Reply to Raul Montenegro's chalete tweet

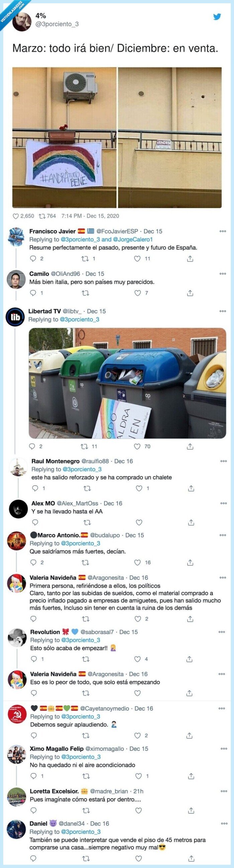point(35,488)
